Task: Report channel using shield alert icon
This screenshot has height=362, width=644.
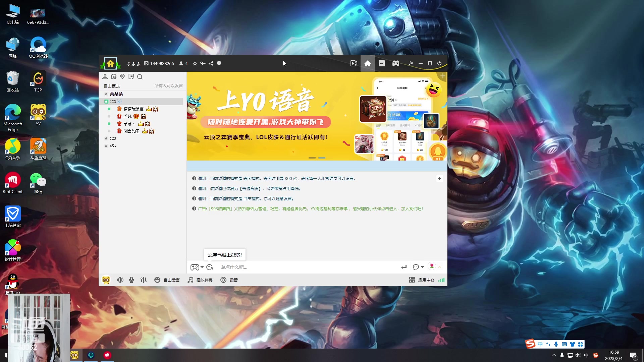Action: (219, 63)
